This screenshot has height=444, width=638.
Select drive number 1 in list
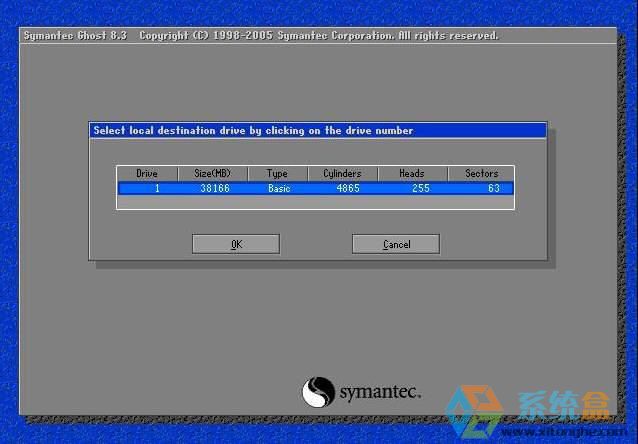coord(157,188)
